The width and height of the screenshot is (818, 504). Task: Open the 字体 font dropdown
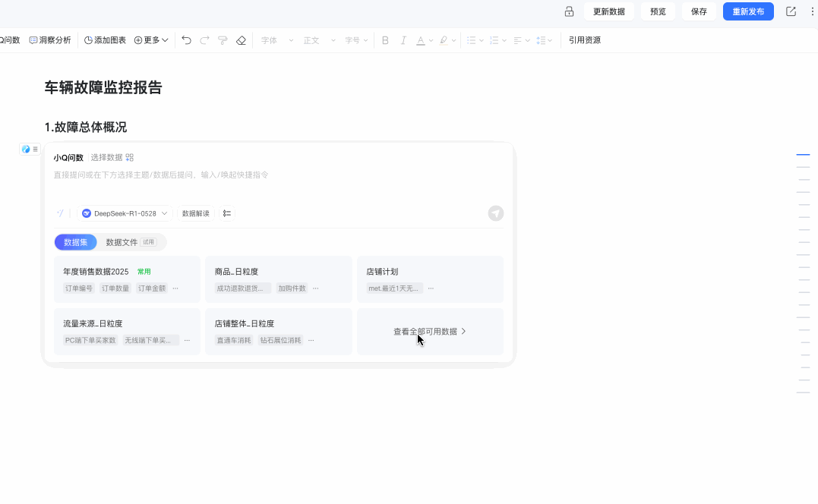pyautogui.click(x=277, y=40)
